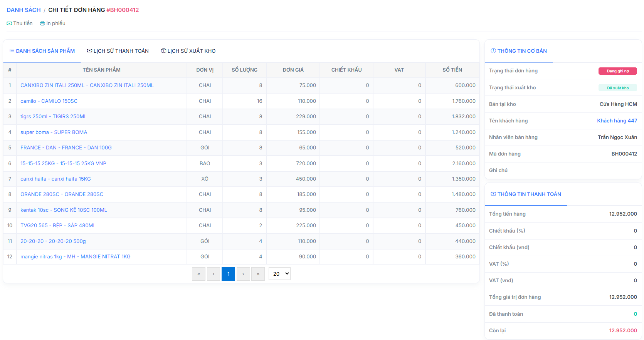Viewport: 644px width, 340px height.
Task: Click the Thu tiền cash icon
Action: [x=9, y=23]
